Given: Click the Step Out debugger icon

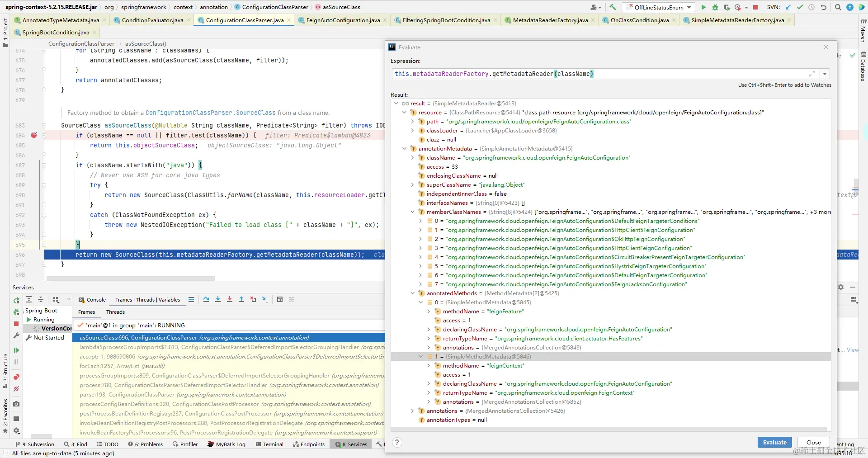Looking at the screenshot, I should 241,299.
